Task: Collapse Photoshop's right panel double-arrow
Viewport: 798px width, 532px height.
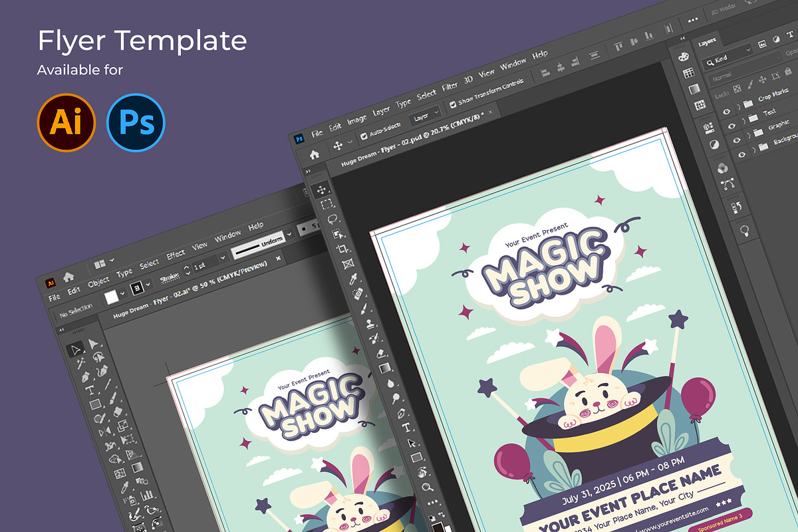Action: [x=682, y=39]
